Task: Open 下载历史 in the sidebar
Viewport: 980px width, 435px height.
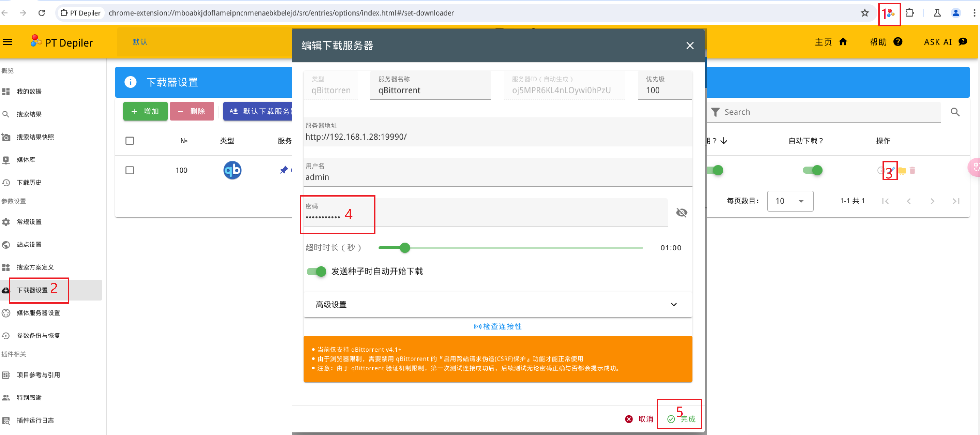Action: click(x=51, y=183)
